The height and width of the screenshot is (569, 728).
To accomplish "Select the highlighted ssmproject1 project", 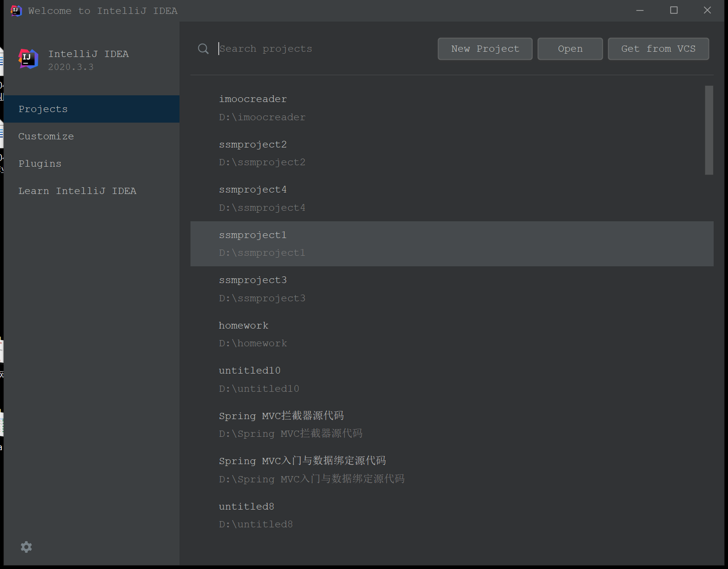I will 452,244.
